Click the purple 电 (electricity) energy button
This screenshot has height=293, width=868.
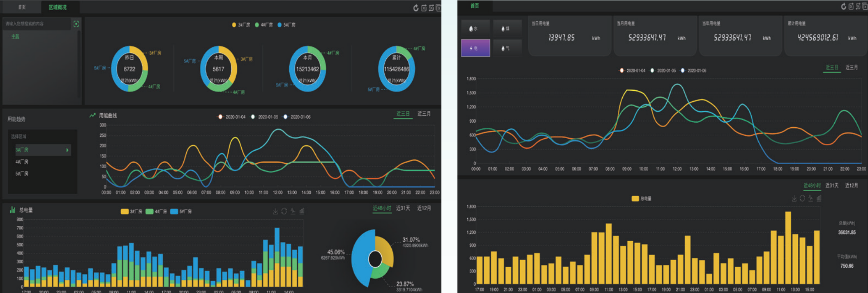click(x=475, y=48)
